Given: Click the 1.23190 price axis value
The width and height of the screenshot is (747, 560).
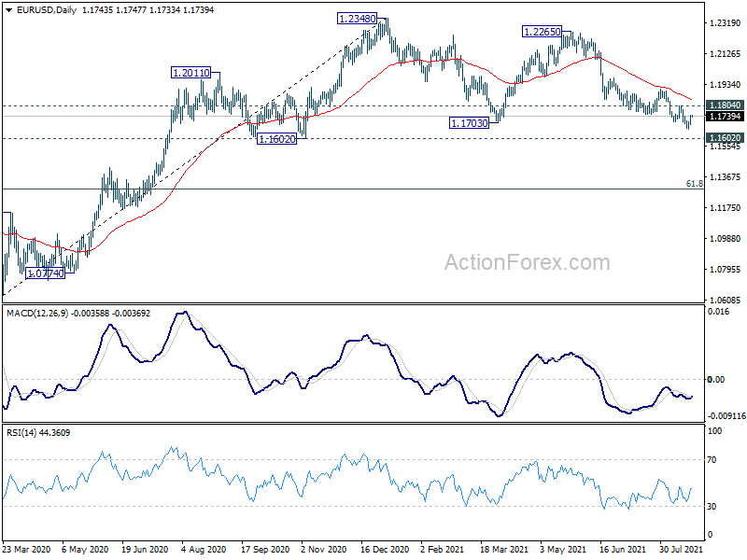Looking at the screenshot, I should click(726, 22).
